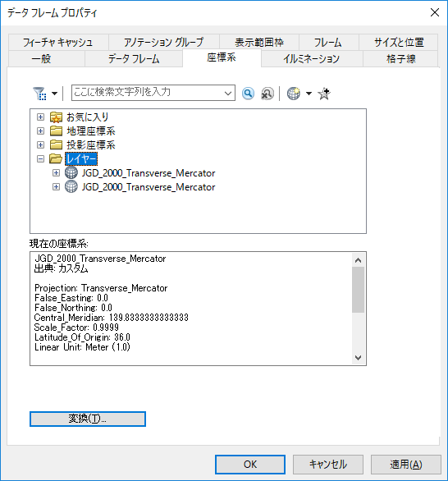Select the お気に入り favorites folder
The width and height of the screenshot is (448, 481).
click(88, 117)
